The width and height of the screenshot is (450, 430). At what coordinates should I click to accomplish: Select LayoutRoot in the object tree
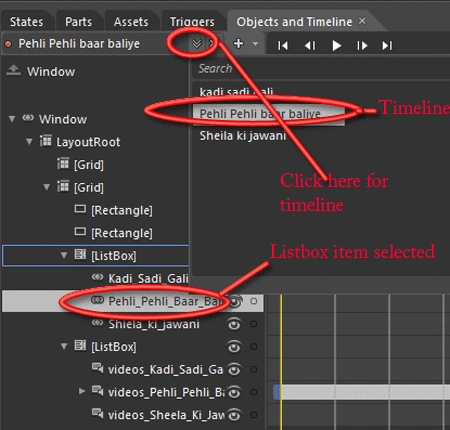88,142
